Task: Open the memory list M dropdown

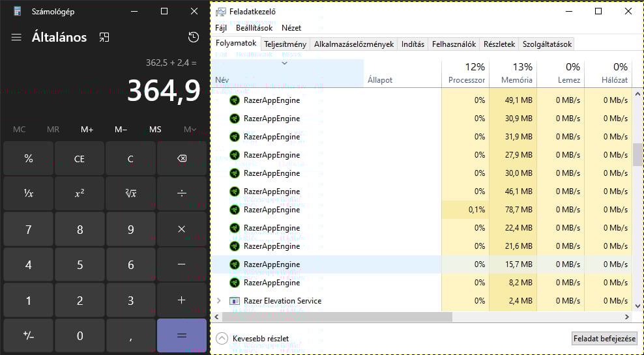Action: [x=190, y=130]
